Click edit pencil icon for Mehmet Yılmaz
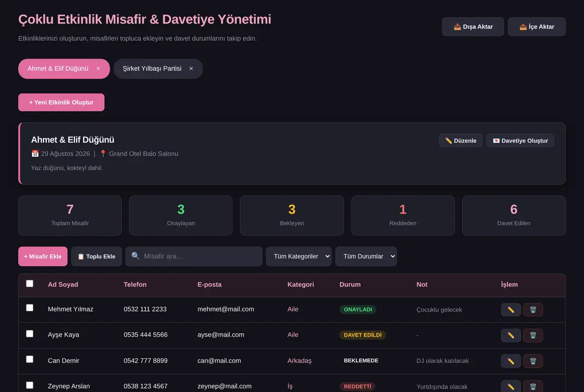Viewport: 584px width, 392px height. pyautogui.click(x=511, y=310)
